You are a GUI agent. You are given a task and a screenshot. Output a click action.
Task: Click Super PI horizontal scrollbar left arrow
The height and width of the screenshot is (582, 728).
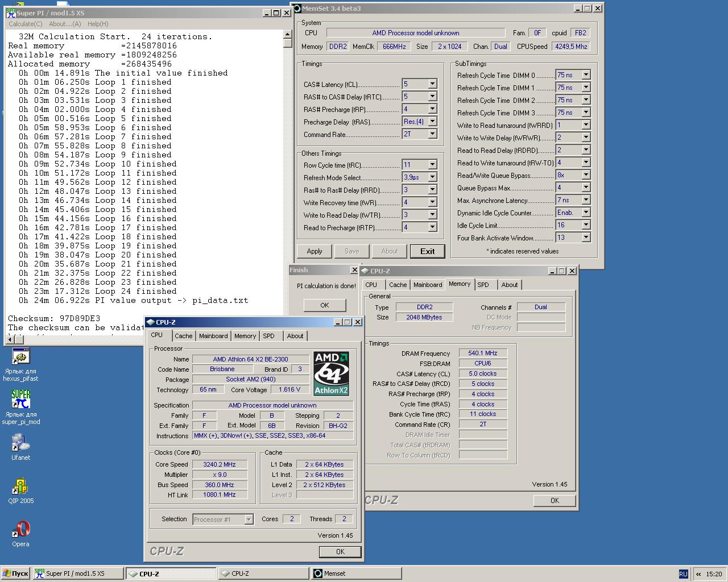[x=10, y=339]
